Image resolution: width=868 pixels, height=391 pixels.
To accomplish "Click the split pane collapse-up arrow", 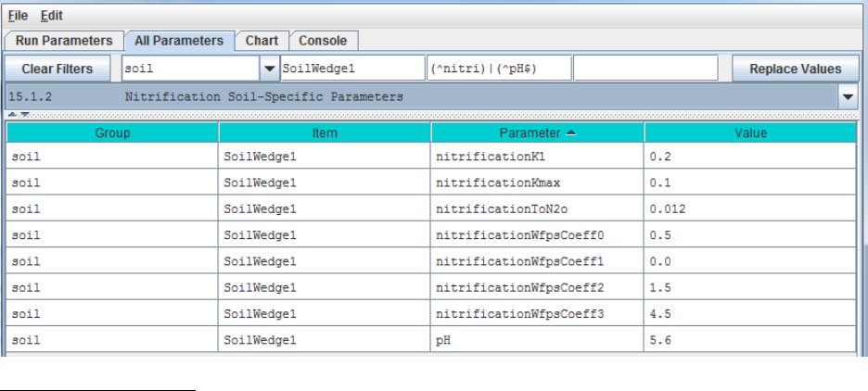I will 12,114.
